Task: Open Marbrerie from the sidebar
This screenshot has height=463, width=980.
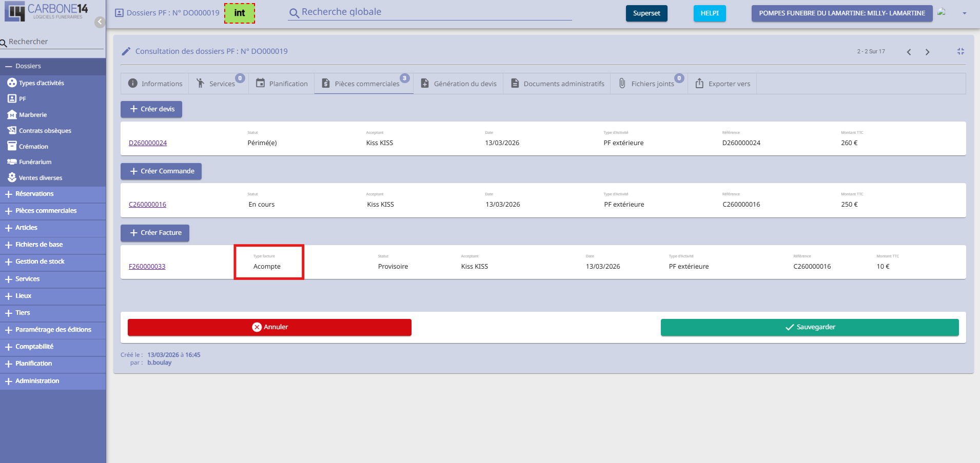Action: point(33,115)
